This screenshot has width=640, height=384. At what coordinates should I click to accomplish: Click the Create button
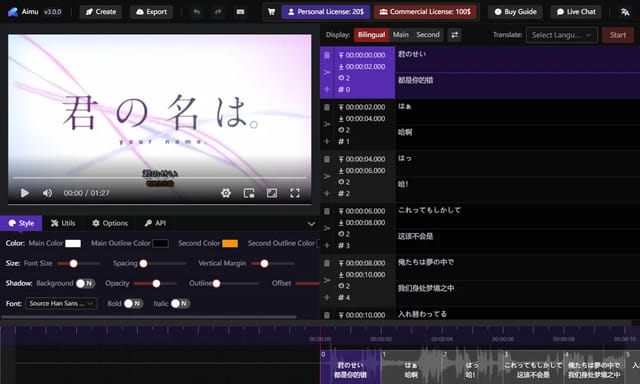(101, 12)
